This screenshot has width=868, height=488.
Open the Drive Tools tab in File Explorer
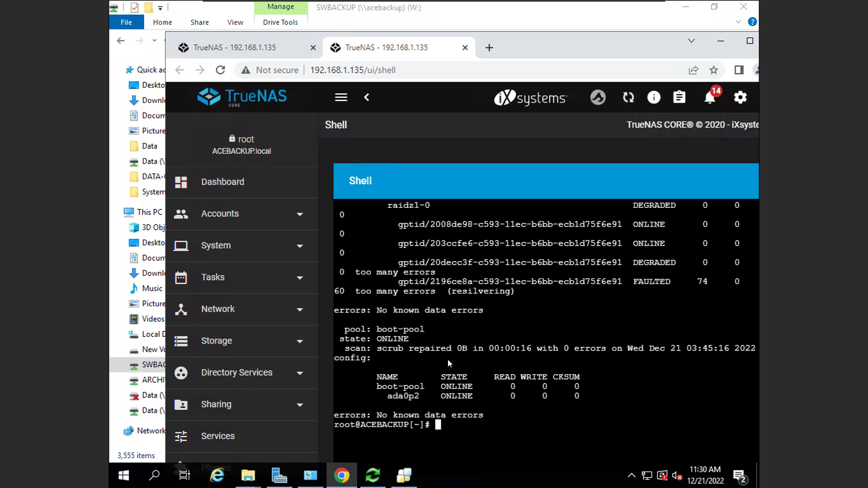[x=280, y=22]
